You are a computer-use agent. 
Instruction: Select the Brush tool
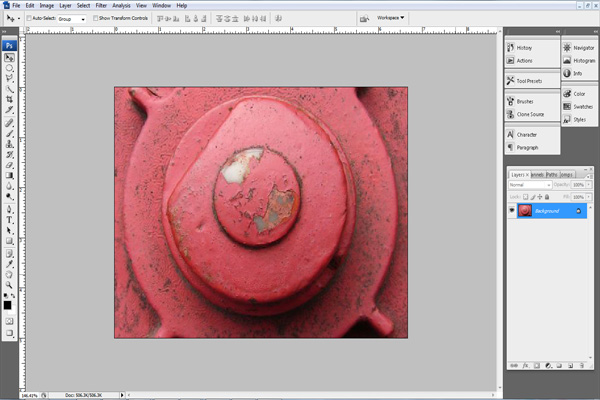click(9, 134)
